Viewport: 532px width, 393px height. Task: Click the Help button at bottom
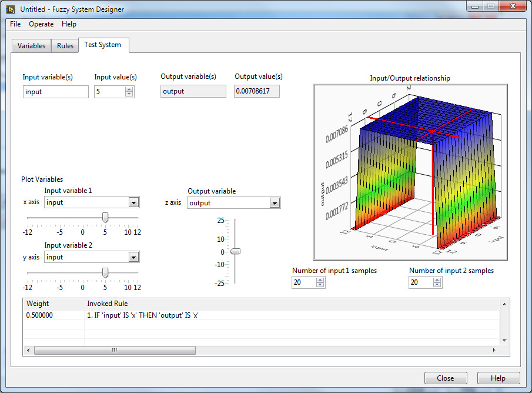coord(498,378)
